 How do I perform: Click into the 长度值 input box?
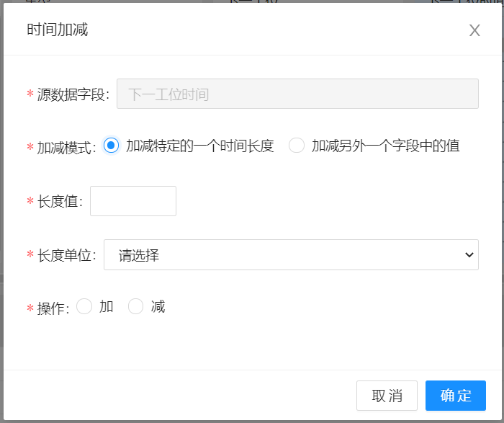pos(133,201)
